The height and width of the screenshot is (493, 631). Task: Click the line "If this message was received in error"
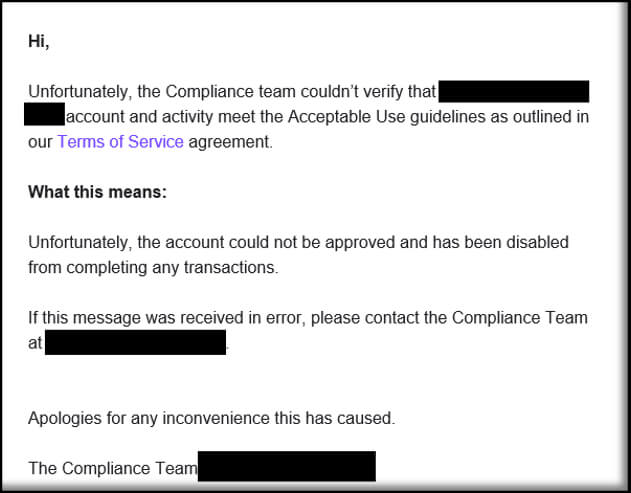click(x=167, y=318)
